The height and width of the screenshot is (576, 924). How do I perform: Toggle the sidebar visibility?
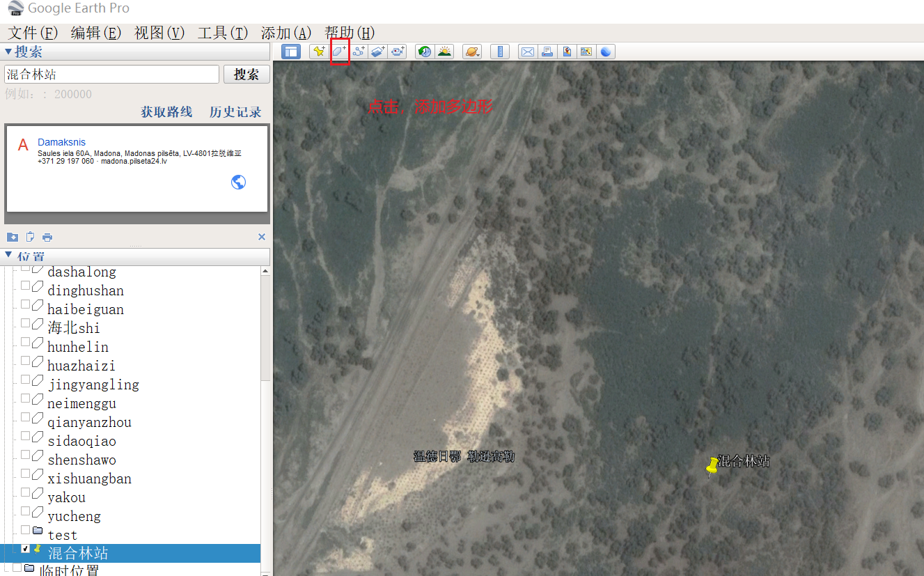[290, 51]
